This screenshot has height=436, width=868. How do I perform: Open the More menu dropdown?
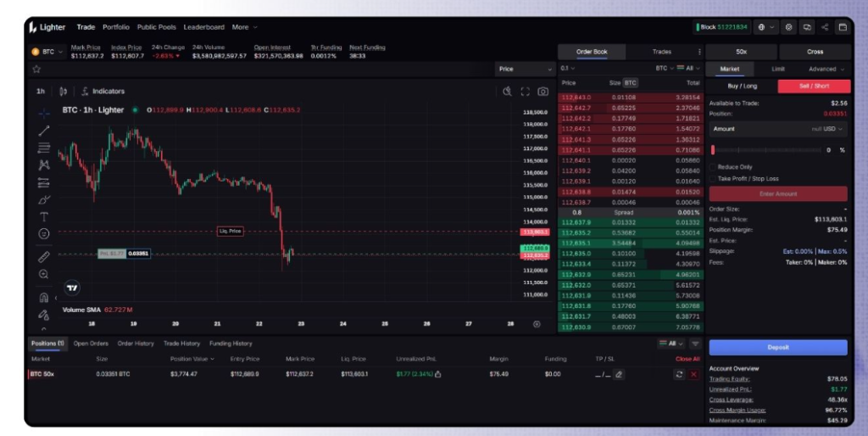[245, 27]
